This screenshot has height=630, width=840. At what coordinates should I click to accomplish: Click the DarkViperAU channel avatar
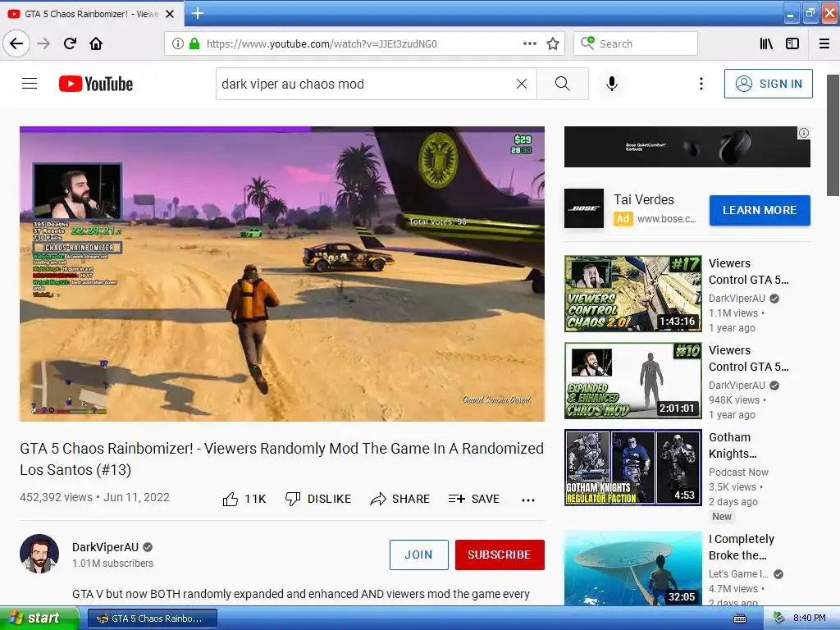[39, 554]
